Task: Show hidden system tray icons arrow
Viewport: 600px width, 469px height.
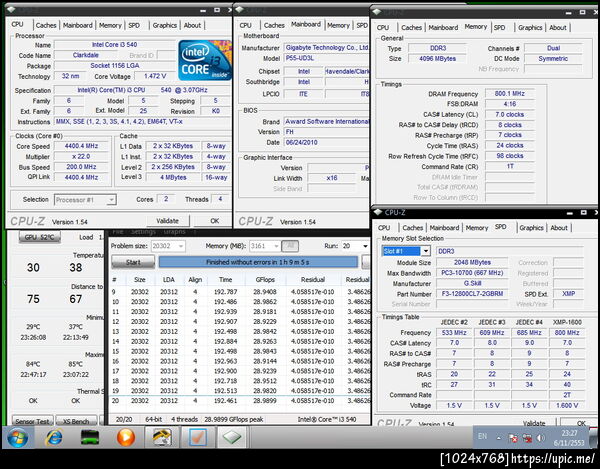Action: [x=499, y=438]
